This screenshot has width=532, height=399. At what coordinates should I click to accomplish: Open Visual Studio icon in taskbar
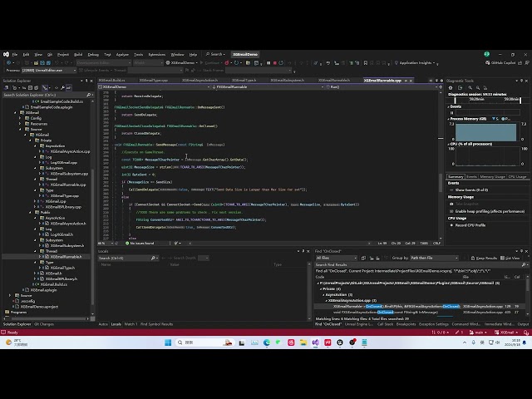pyautogui.click(x=316, y=342)
